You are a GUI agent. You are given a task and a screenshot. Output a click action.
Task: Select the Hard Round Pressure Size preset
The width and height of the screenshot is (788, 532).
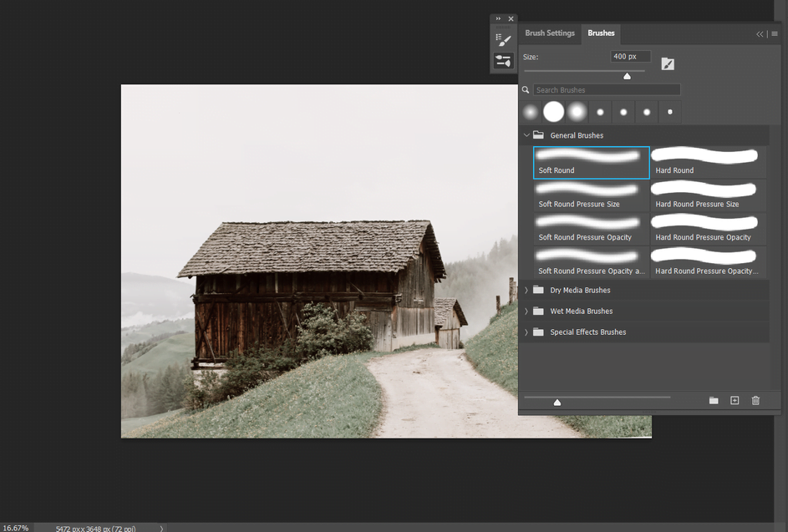704,195
